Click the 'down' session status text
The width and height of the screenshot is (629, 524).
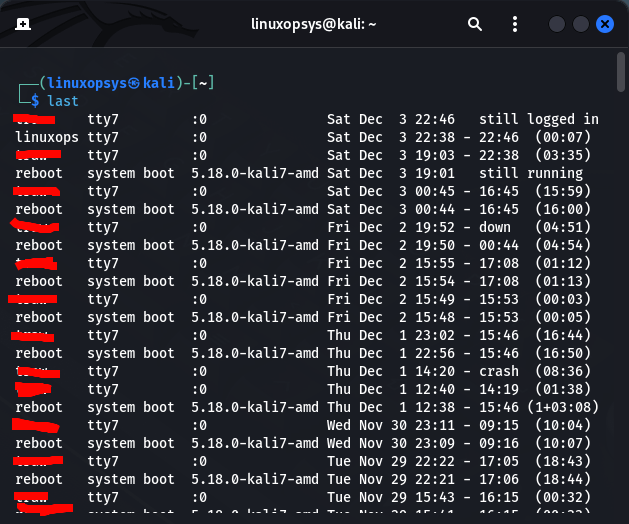click(494, 227)
